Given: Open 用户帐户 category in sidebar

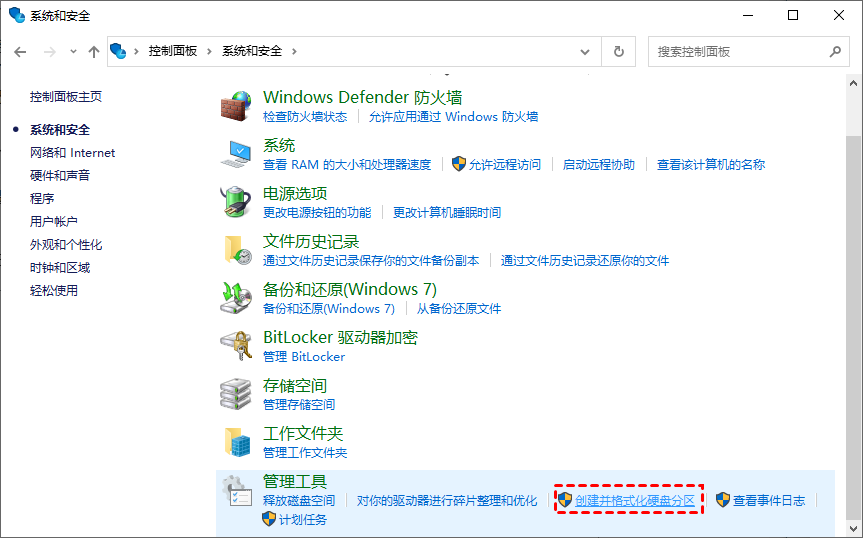Looking at the screenshot, I should tap(53, 222).
